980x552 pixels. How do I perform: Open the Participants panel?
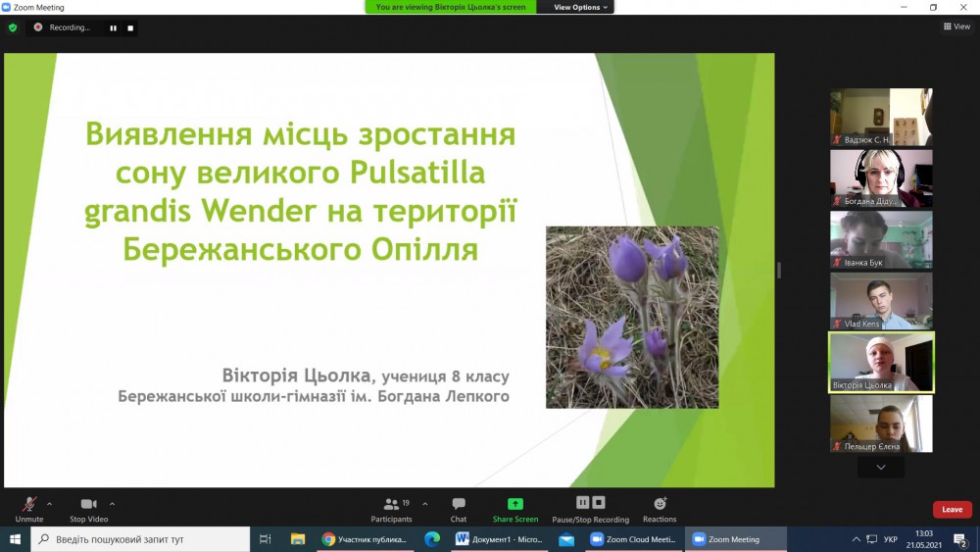point(391,505)
